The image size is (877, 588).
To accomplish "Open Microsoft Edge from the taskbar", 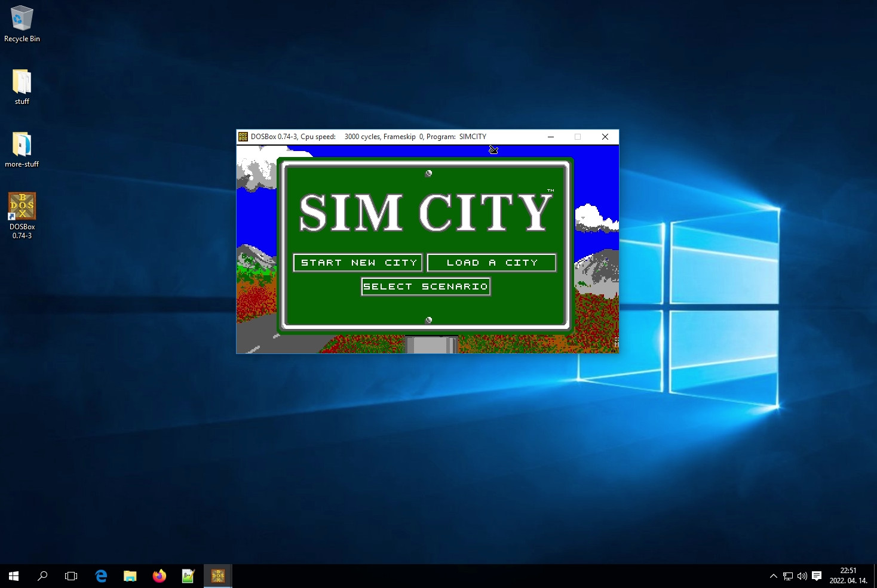I will coord(101,576).
